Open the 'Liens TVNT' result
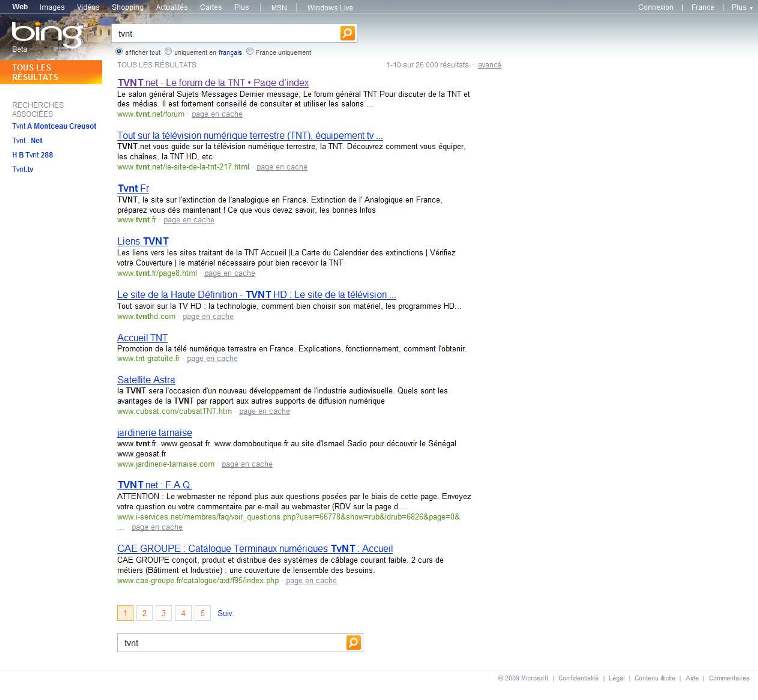The height and width of the screenshot is (700, 758). click(143, 241)
